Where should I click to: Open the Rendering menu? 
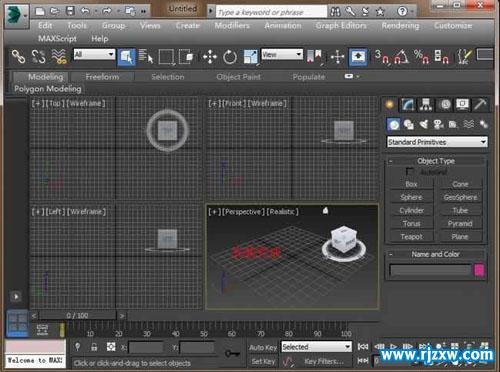(x=400, y=26)
